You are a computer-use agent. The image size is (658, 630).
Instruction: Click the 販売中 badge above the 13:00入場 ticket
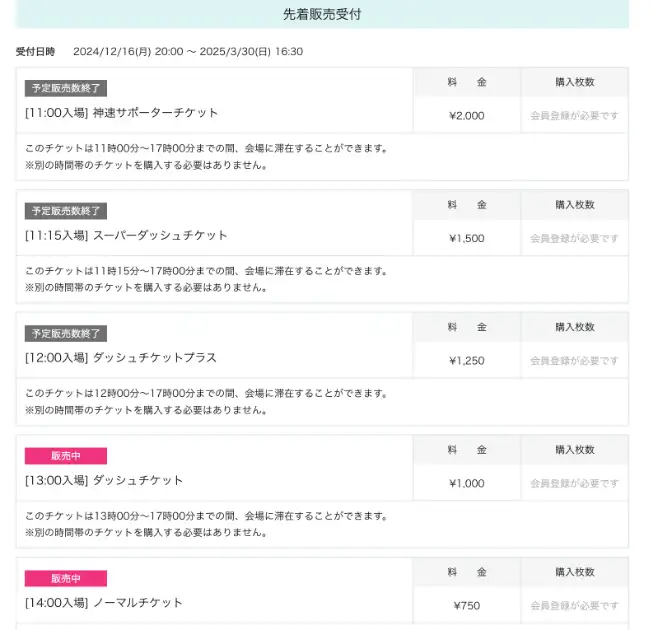[65, 456]
